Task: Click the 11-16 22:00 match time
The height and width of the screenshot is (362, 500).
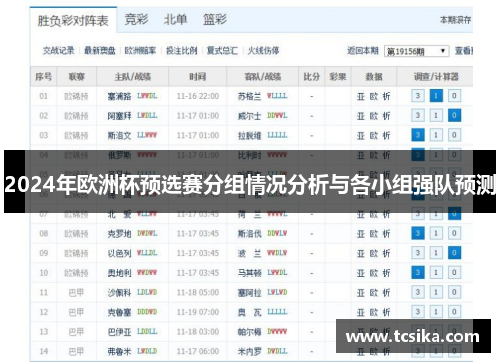Action: point(198,96)
